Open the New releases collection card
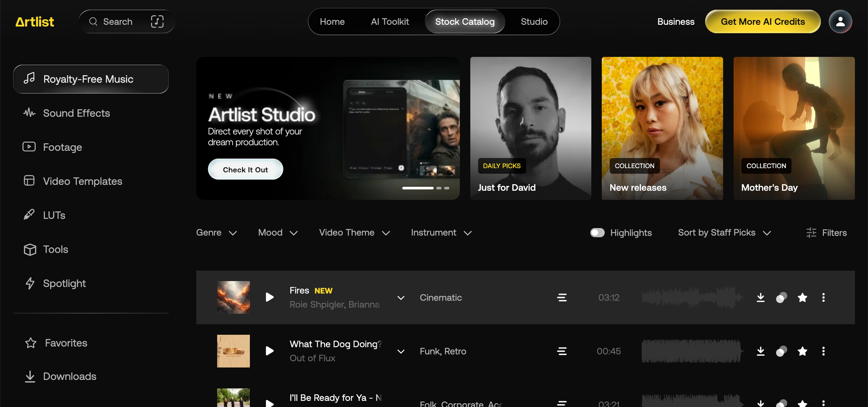Viewport: 868px width, 407px height. (x=662, y=128)
